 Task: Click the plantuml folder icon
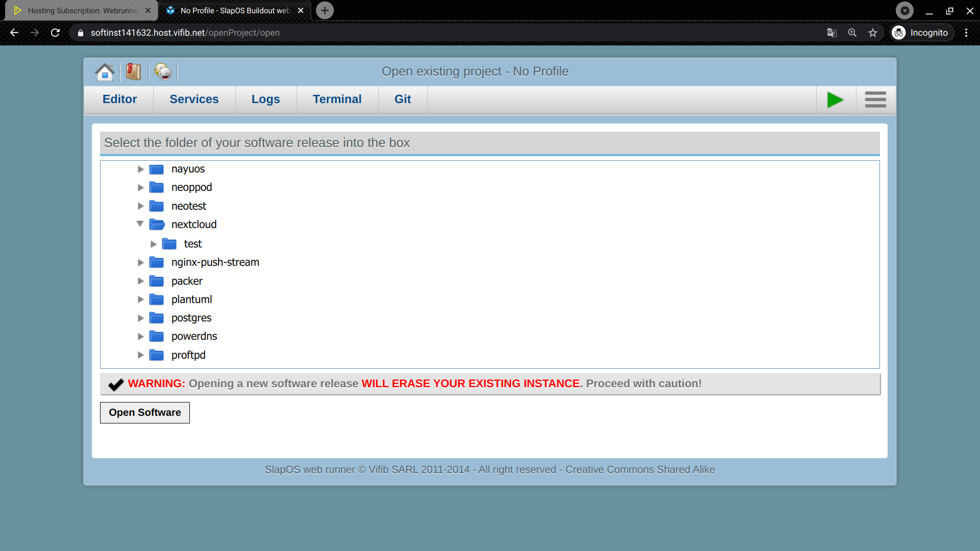click(x=156, y=299)
